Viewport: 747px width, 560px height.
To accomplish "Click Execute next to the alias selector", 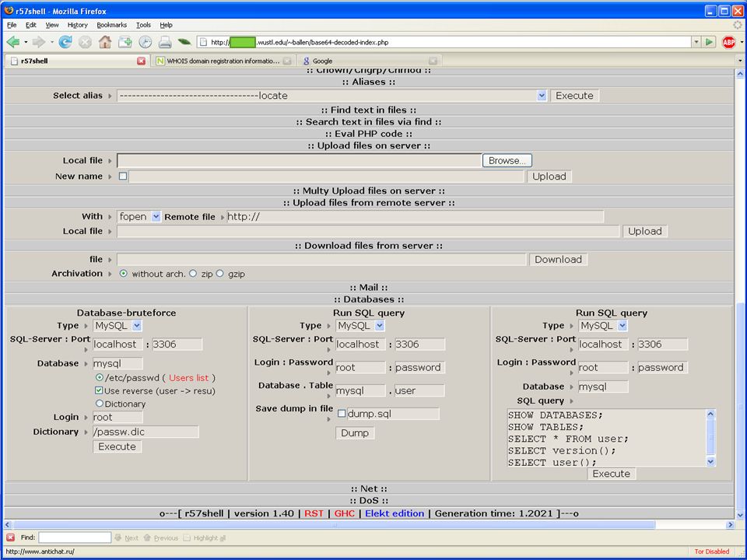I will point(574,96).
